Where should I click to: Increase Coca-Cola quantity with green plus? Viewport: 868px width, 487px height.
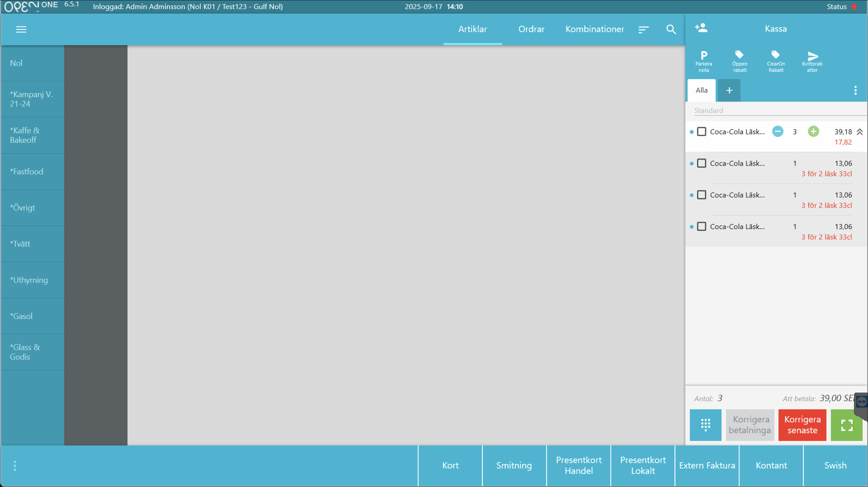pos(813,132)
